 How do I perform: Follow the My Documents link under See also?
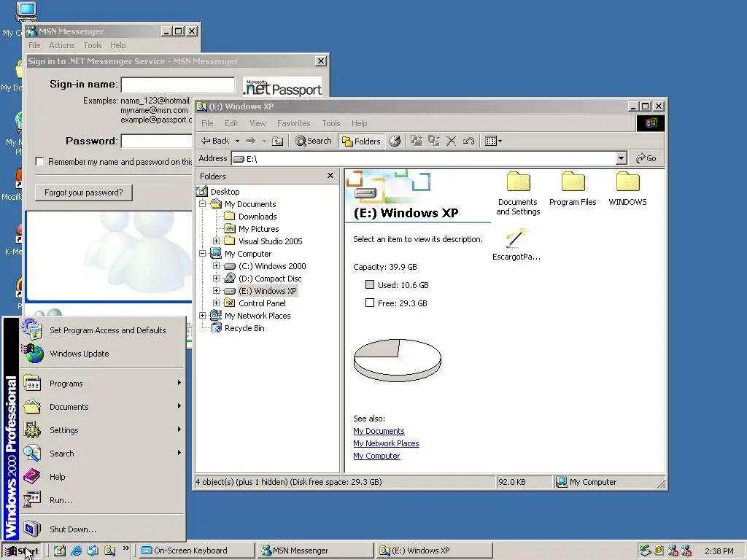point(379,431)
